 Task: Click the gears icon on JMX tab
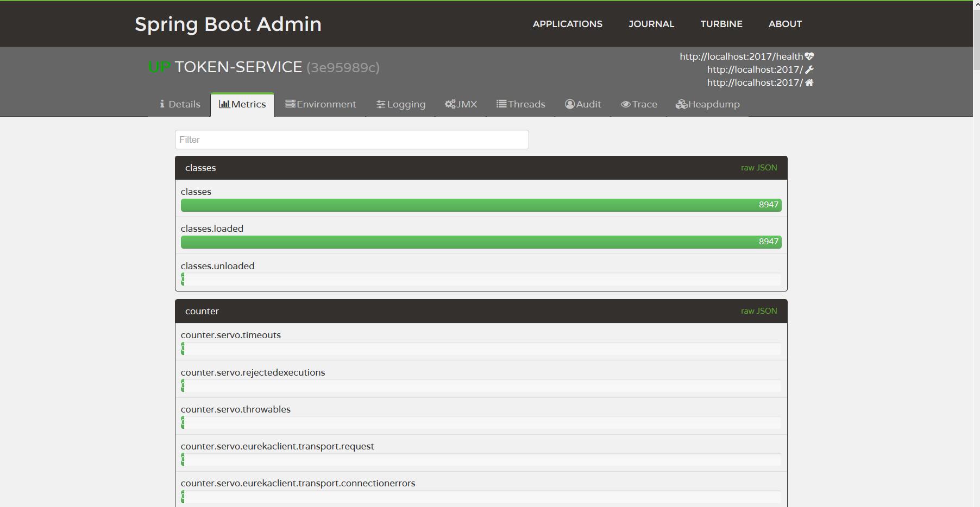(450, 104)
